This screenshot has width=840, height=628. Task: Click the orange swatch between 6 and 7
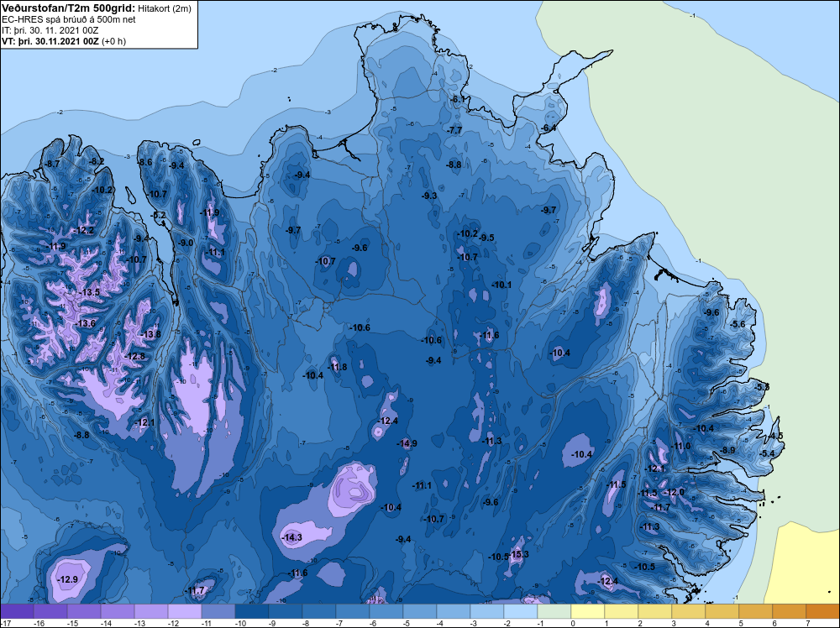[789, 611]
